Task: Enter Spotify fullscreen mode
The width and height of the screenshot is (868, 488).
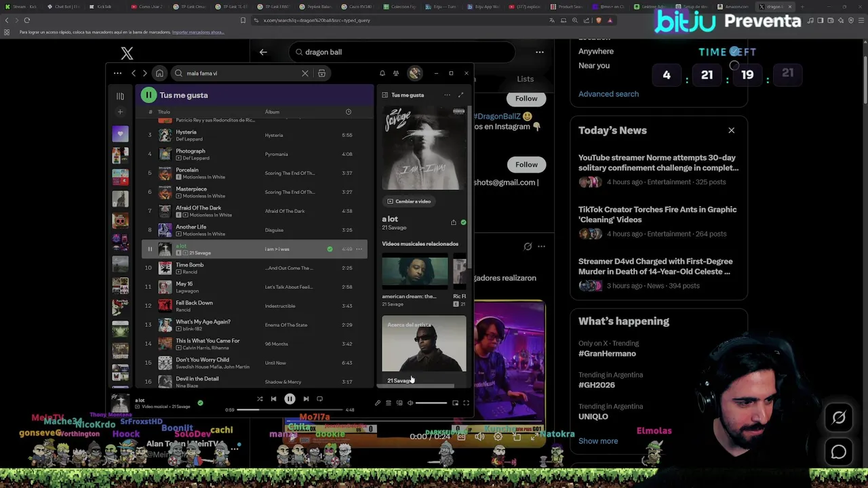Action: click(x=466, y=403)
